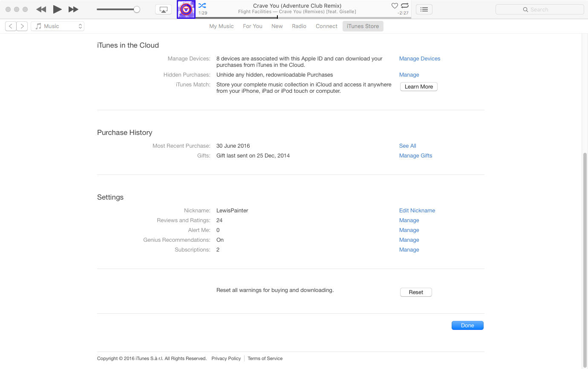Click the elapsed time 1:29
The width and height of the screenshot is (588, 369).
(203, 13)
